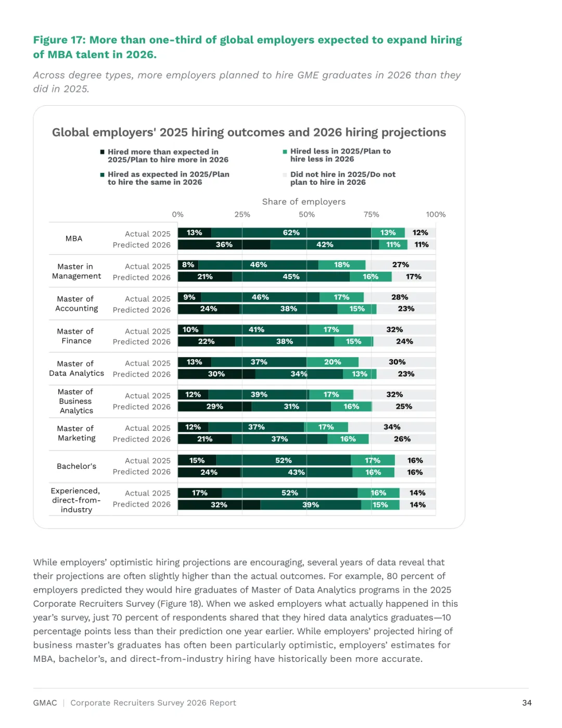Click the legend square for 'Hired as expected in 2025'
This screenshot has width=562, height=728.
tap(103, 175)
